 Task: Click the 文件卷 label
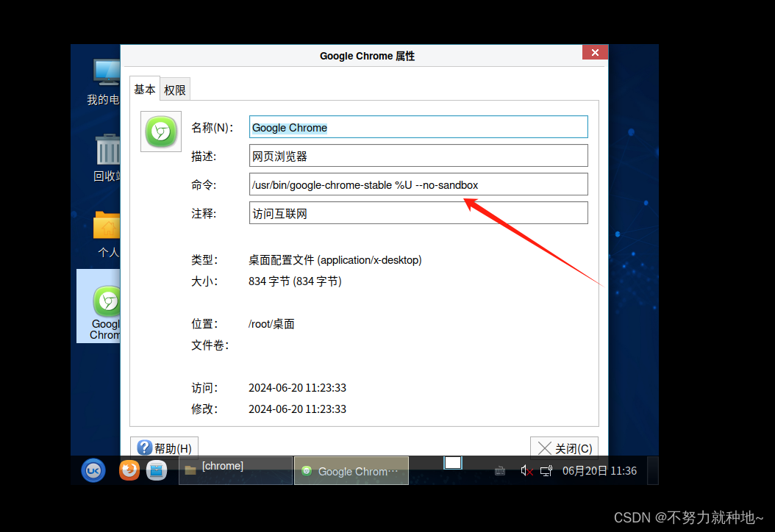point(210,345)
